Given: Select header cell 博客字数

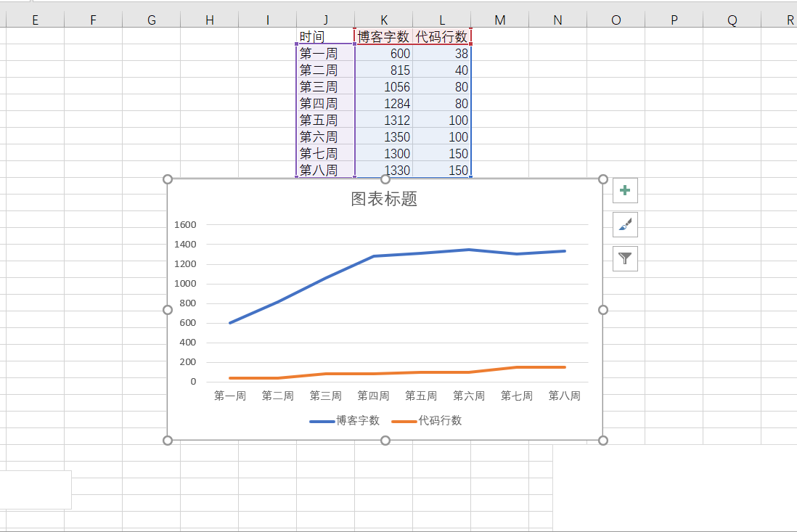Looking at the screenshot, I should [384, 36].
